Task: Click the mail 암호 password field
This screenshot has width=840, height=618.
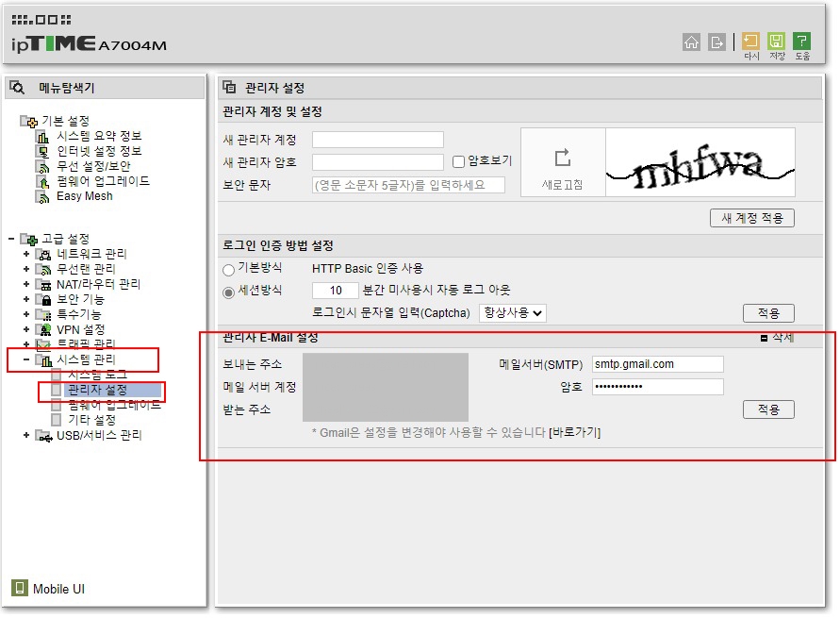Action: [657, 387]
